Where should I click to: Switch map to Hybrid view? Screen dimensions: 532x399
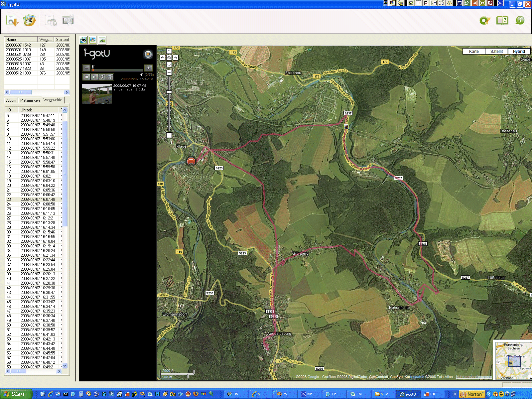pyautogui.click(x=519, y=51)
